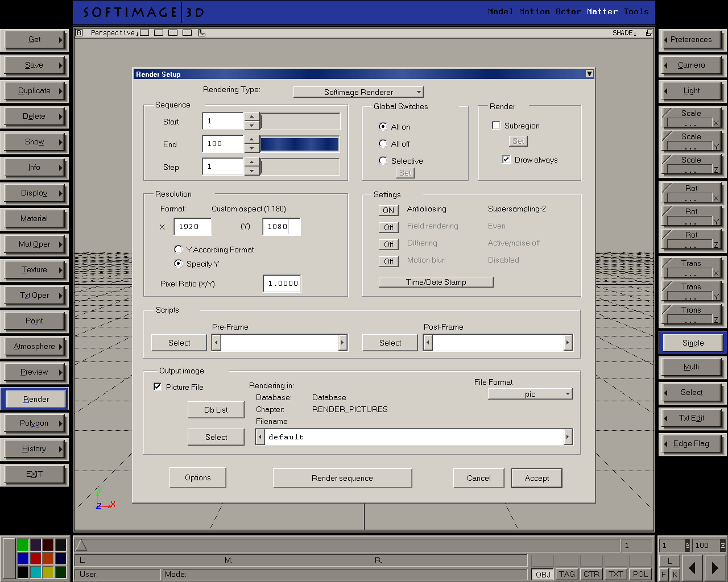Image resolution: width=728 pixels, height=582 pixels.
Task: Uncheck the Picture File checkbox
Action: (158, 387)
